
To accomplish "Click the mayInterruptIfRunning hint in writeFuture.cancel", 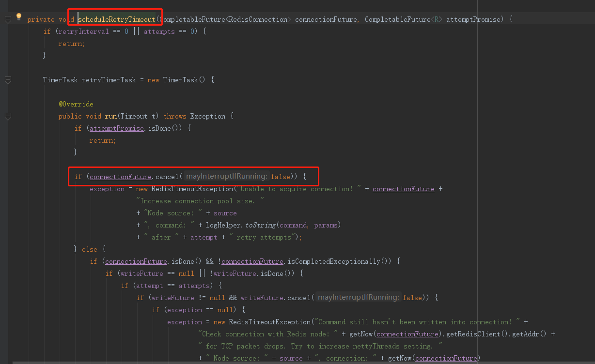I will (x=358, y=297).
